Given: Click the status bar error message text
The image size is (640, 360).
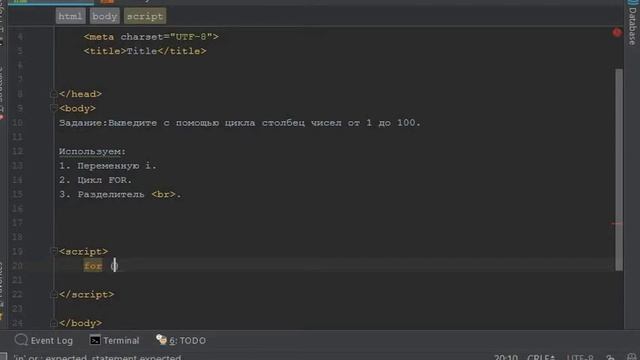Looking at the screenshot, I should pos(98,357).
